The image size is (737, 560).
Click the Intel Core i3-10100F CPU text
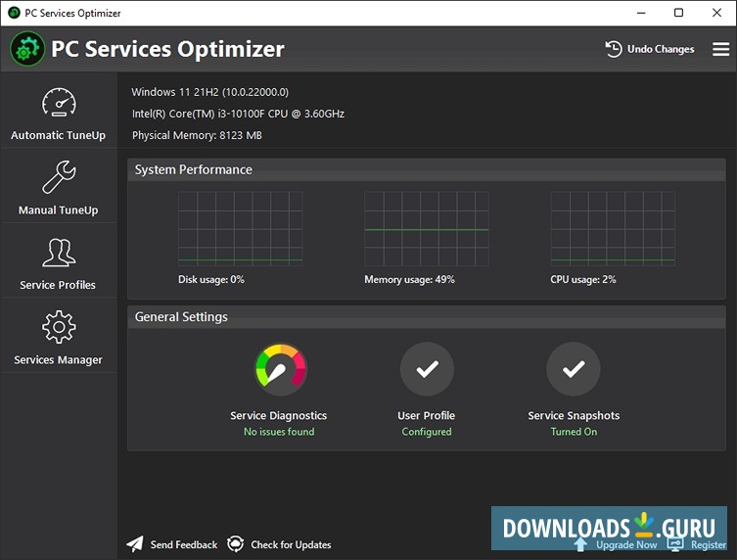click(238, 114)
